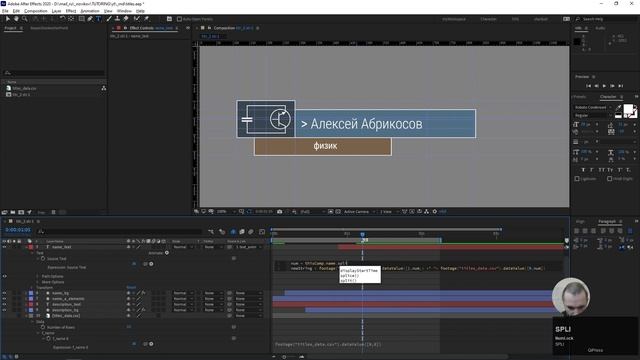The image size is (640, 360).
Task: Expand the Path Options property group
Action: click(38, 276)
